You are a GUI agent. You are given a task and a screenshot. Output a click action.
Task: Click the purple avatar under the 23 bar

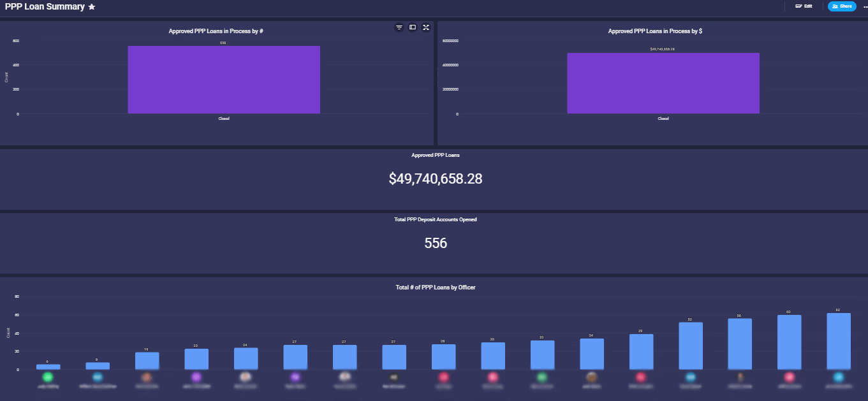point(196,377)
